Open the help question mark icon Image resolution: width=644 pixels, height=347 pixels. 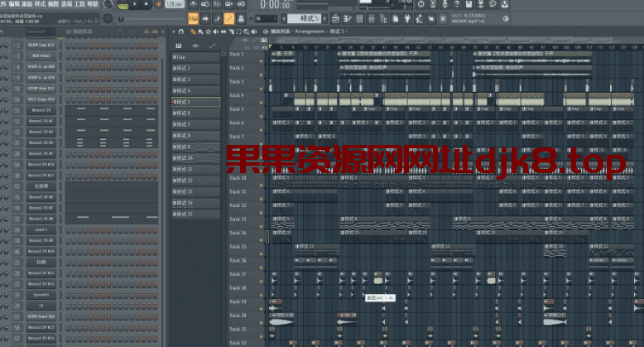click(x=457, y=4)
